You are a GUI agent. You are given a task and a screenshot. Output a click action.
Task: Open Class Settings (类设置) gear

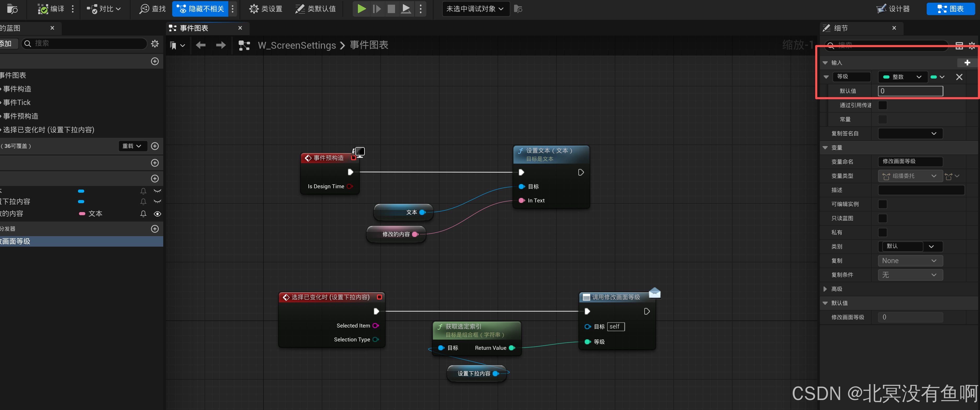pos(254,9)
